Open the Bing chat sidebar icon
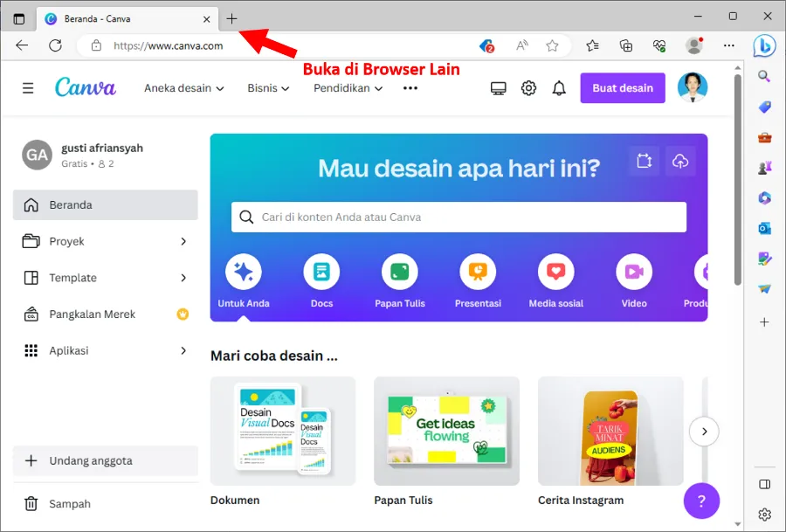This screenshot has height=532, width=786. (x=764, y=45)
